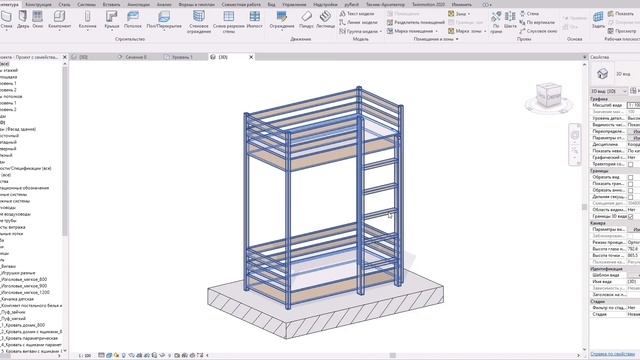Open the Zone (Зона) dropdown
Viewport: 640px width, 360px height.
(468, 14)
